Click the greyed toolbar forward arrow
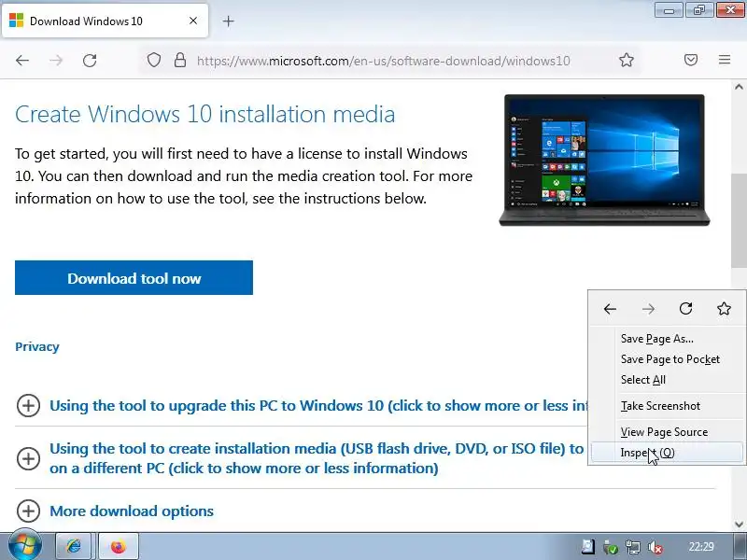Viewport: 747px width, 560px height. click(x=56, y=61)
